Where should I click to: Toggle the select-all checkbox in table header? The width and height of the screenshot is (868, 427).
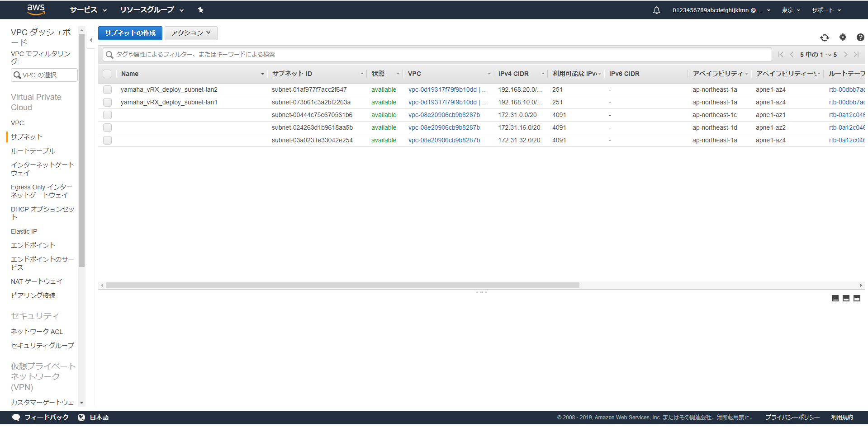pyautogui.click(x=107, y=74)
